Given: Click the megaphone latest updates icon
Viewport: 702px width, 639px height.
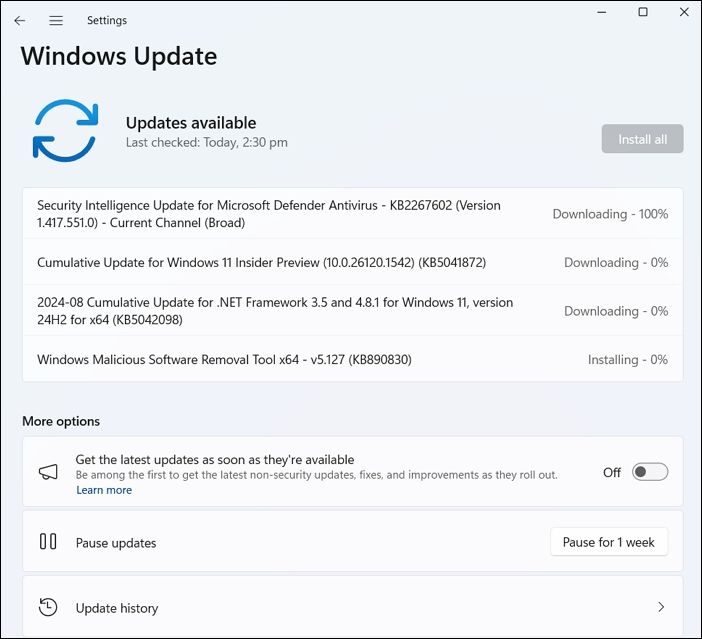Looking at the screenshot, I should (48, 472).
